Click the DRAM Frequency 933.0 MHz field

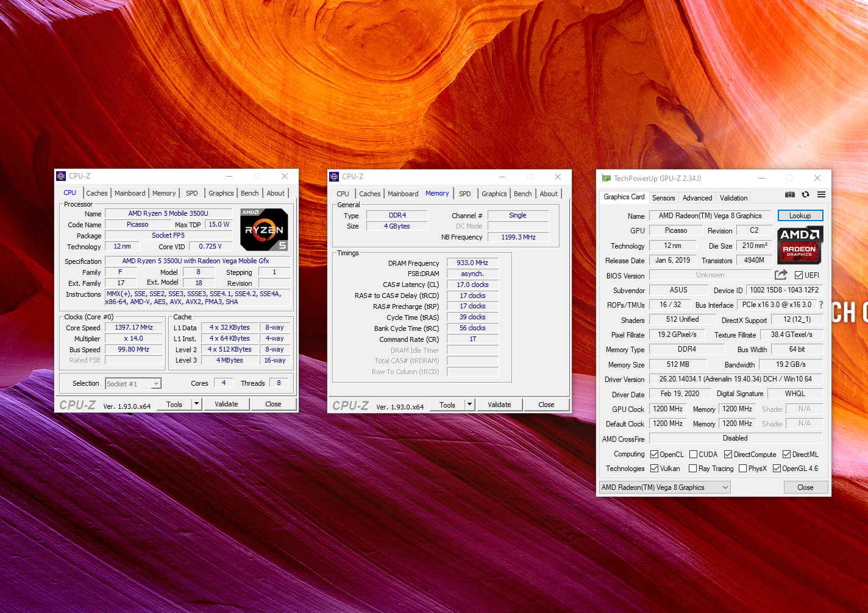click(472, 263)
